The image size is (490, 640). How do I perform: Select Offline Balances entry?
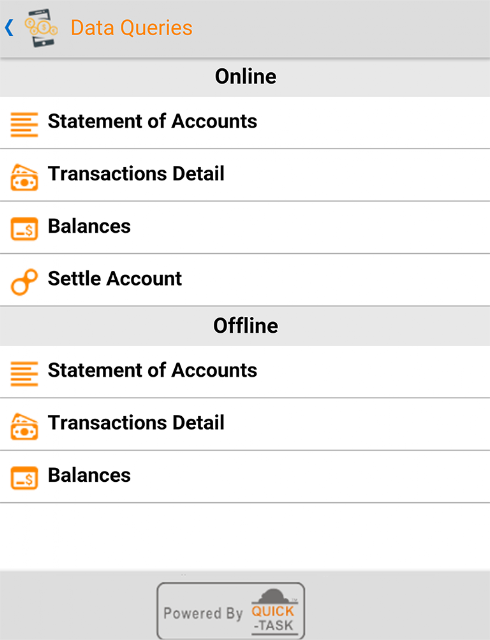click(245, 476)
